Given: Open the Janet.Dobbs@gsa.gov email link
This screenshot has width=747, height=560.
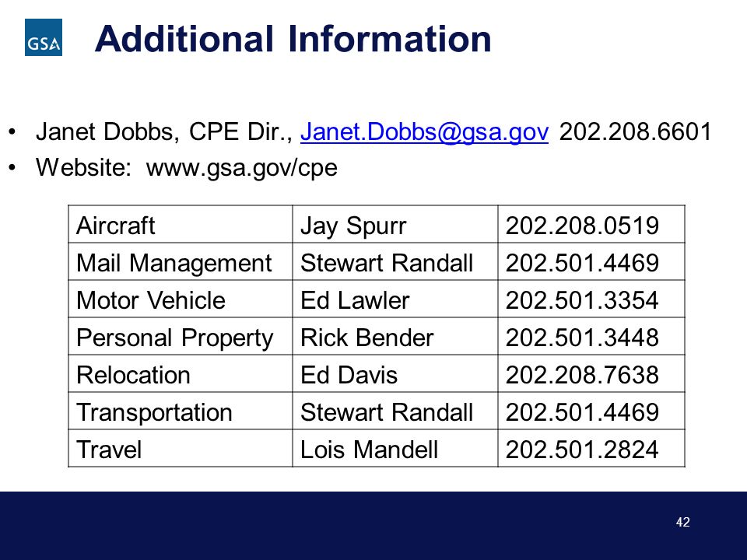Looking at the screenshot, I should (x=424, y=132).
